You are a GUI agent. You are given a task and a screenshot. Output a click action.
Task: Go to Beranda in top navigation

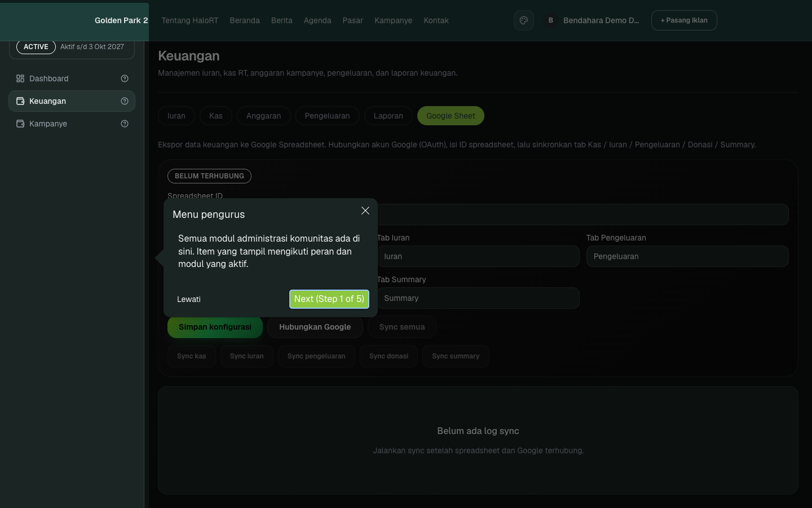pyautogui.click(x=245, y=20)
